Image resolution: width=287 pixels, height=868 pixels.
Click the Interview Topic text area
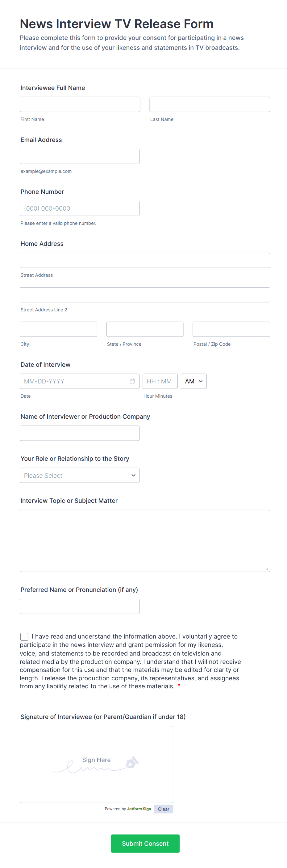coord(145,539)
